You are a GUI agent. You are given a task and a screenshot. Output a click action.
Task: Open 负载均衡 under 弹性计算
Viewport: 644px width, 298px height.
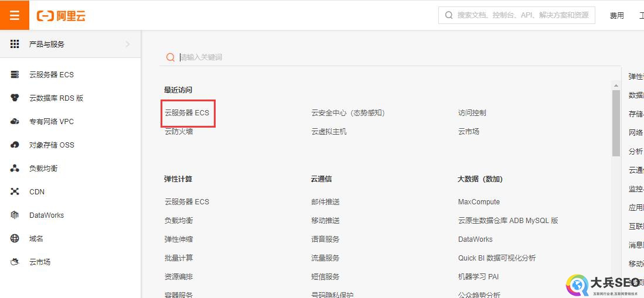179,220
